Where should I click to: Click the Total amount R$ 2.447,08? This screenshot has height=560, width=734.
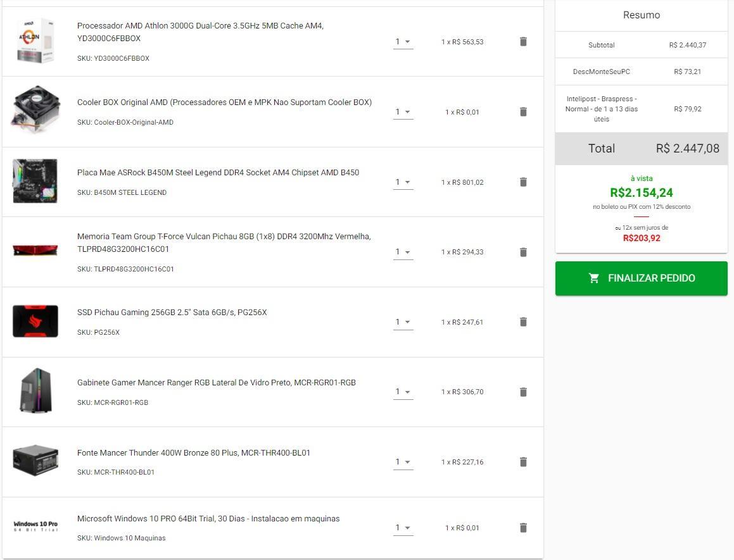(688, 148)
